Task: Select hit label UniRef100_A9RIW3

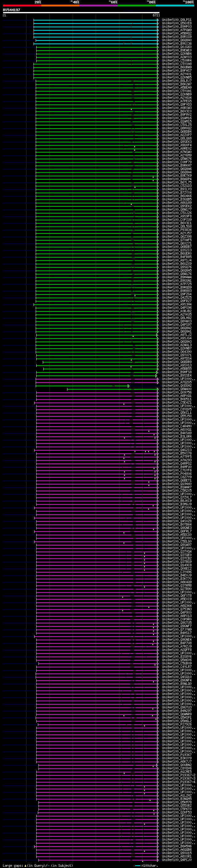Action: click(176, 108)
